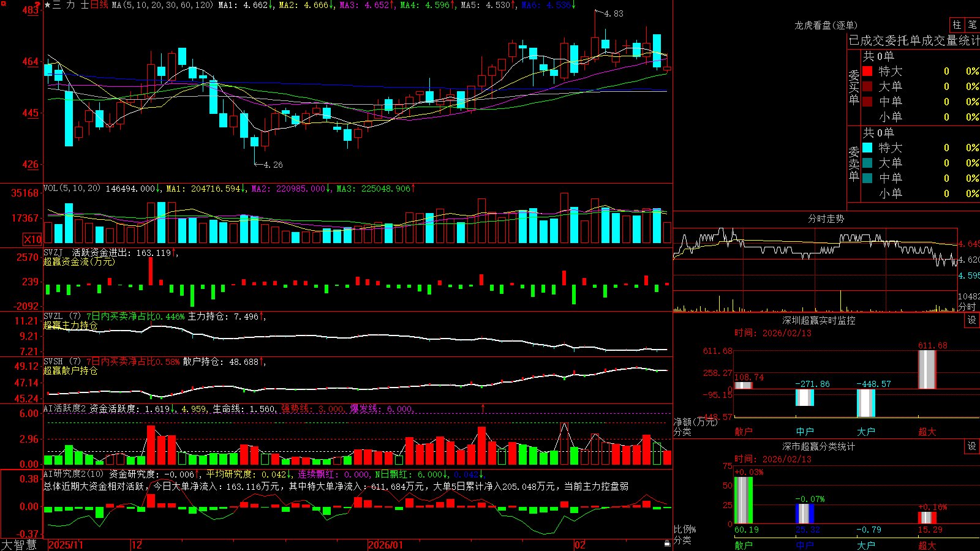The height and width of the screenshot is (551, 980).
Task: Switch to 笔 (tick) display mode
Action: (x=973, y=24)
